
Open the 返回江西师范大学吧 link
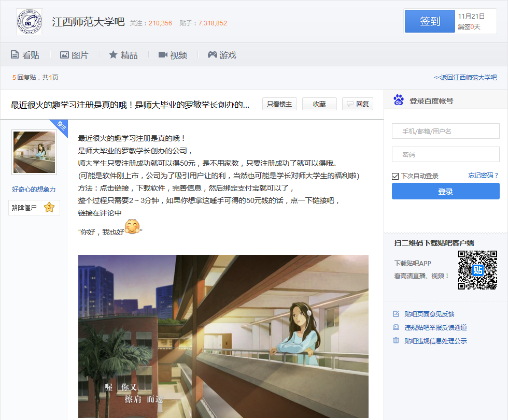pyautogui.click(x=465, y=77)
